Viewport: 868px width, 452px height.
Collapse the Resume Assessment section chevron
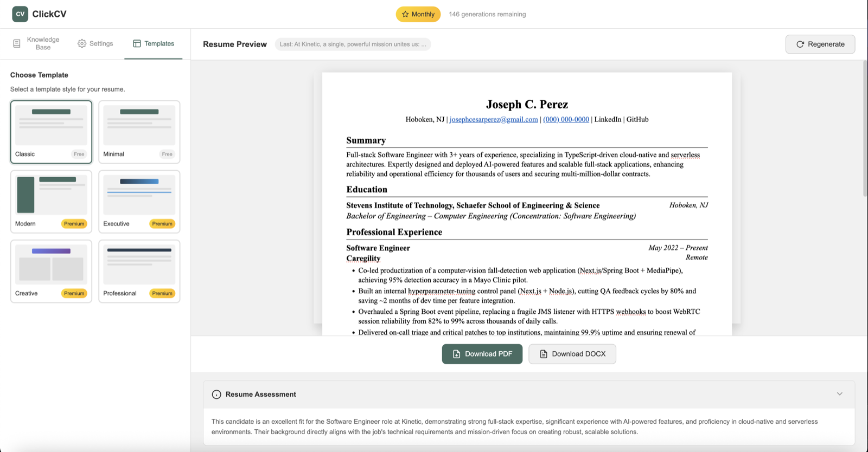tap(839, 394)
